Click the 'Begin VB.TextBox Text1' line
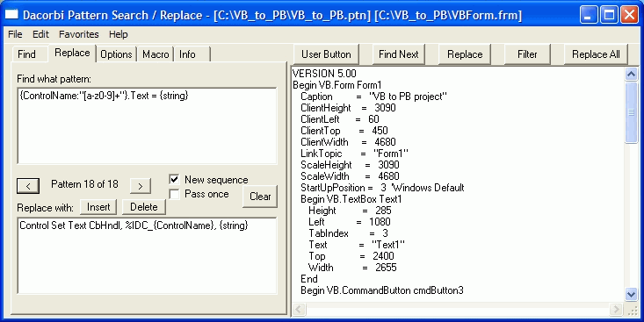This screenshot has height=322, width=644. [x=351, y=199]
